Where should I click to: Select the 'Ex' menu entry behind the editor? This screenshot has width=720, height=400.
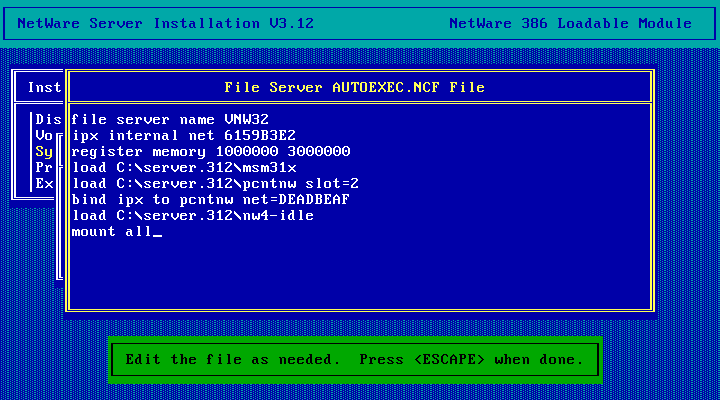coord(44,184)
